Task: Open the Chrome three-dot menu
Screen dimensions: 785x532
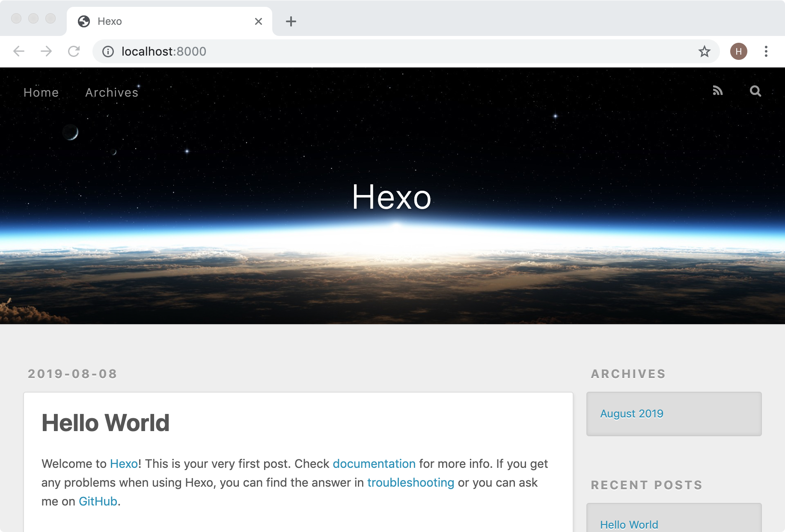Action: 766,51
